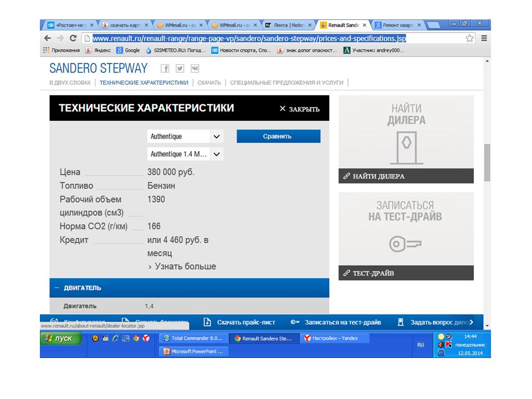The image size is (532, 399).
Task: Click the address bar URL
Action: pyautogui.click(x=249, y=38)
